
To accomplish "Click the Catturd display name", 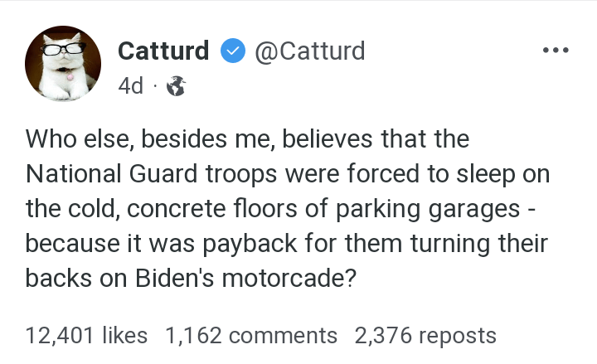I will 163,51.
